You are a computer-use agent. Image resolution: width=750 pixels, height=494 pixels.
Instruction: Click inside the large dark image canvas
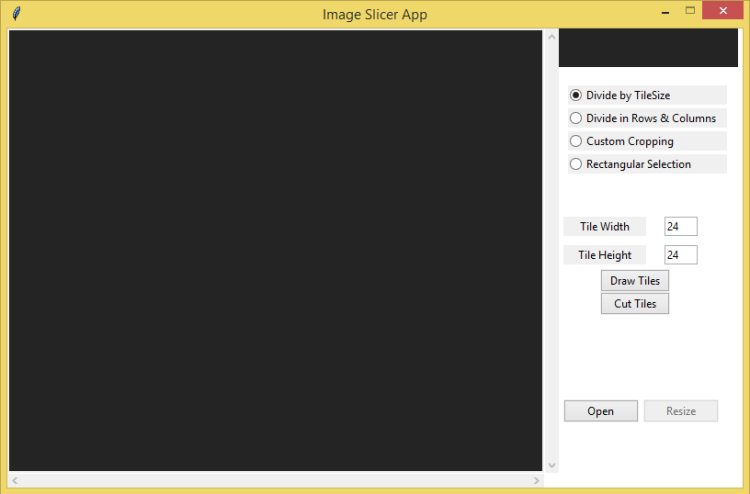pos(275,250)
